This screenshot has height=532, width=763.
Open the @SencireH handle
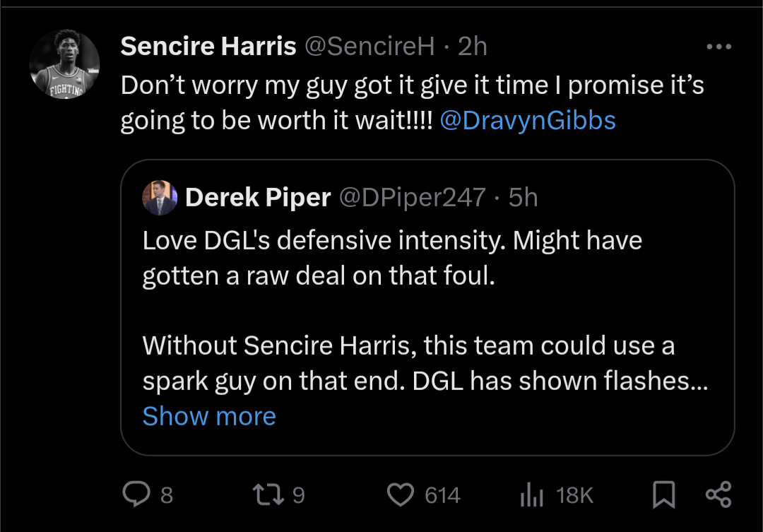(x=369, y=47)
